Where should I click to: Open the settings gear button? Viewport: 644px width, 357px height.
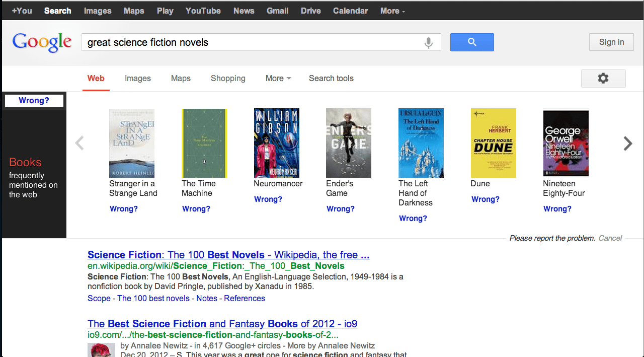603,78
